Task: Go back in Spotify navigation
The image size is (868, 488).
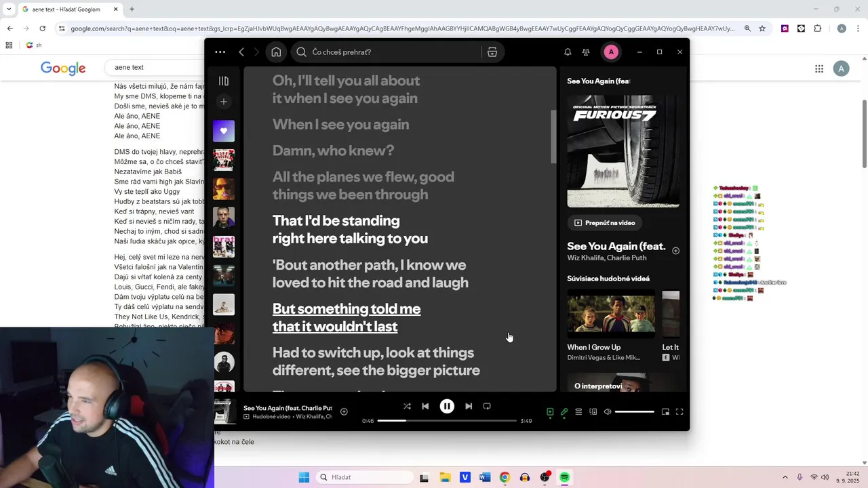Action: point(241,52)
